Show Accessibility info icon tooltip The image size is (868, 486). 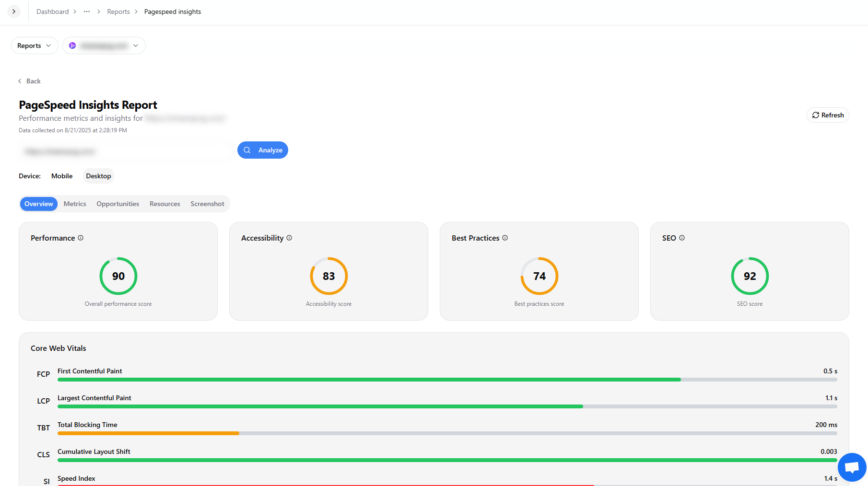pyautogui.click(x=289, y=238)
